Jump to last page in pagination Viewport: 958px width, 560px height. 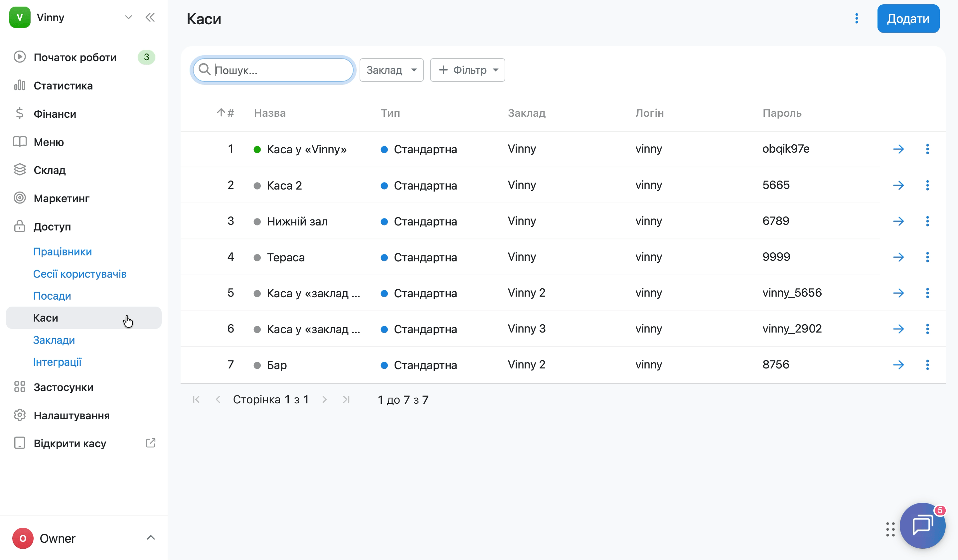pyautogui.click(x=346, y=399)
